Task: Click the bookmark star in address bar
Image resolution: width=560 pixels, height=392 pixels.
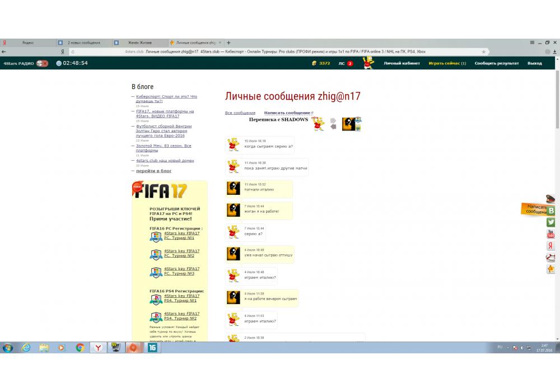Action: point(484,52)
